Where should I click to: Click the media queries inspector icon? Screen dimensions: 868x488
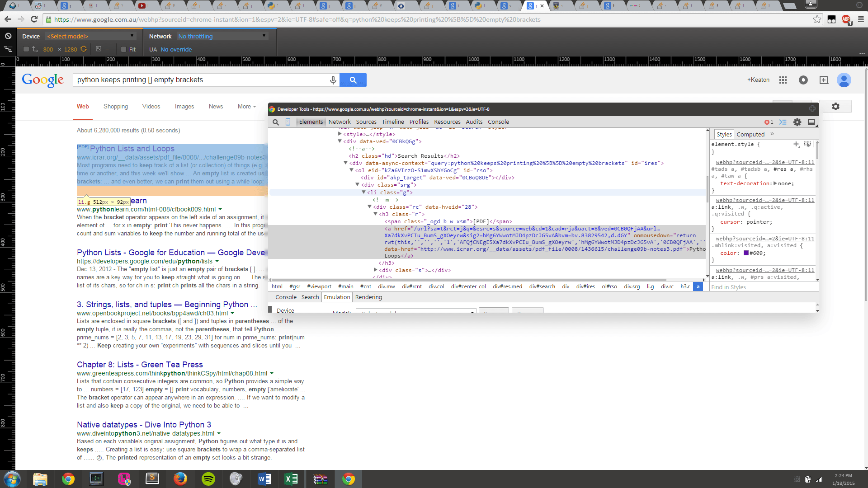pyautogui.click(x=8, y=49)
